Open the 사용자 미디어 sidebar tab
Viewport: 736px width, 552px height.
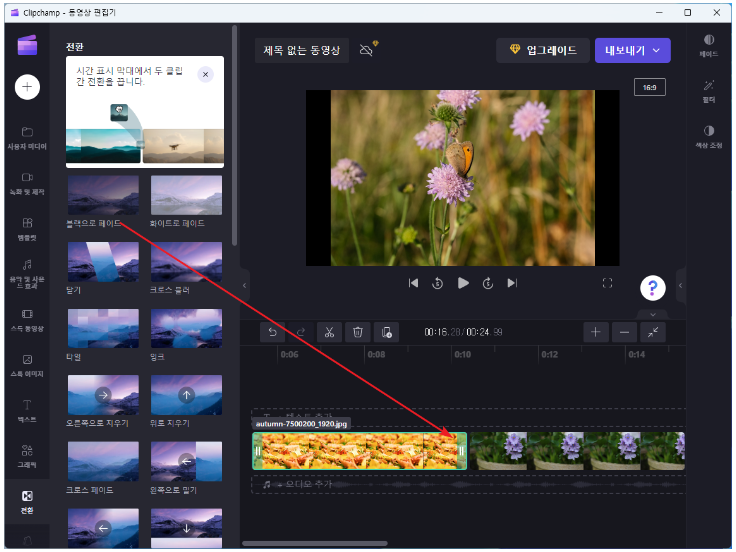[x=27, y=138]
